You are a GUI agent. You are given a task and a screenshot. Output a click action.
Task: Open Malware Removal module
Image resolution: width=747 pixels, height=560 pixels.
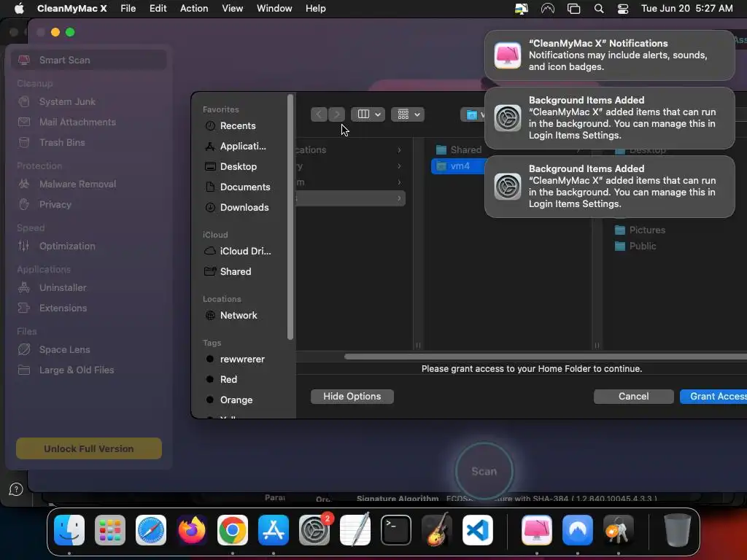click(77, 184)
